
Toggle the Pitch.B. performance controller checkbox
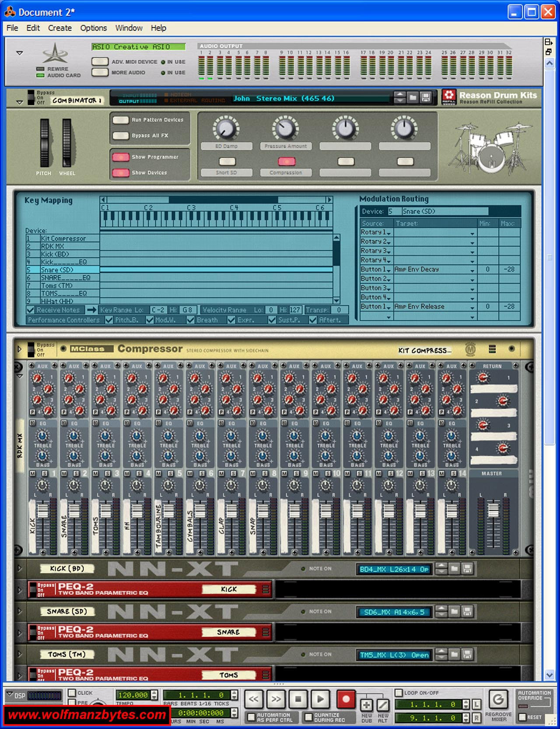[x=109, y=320]
